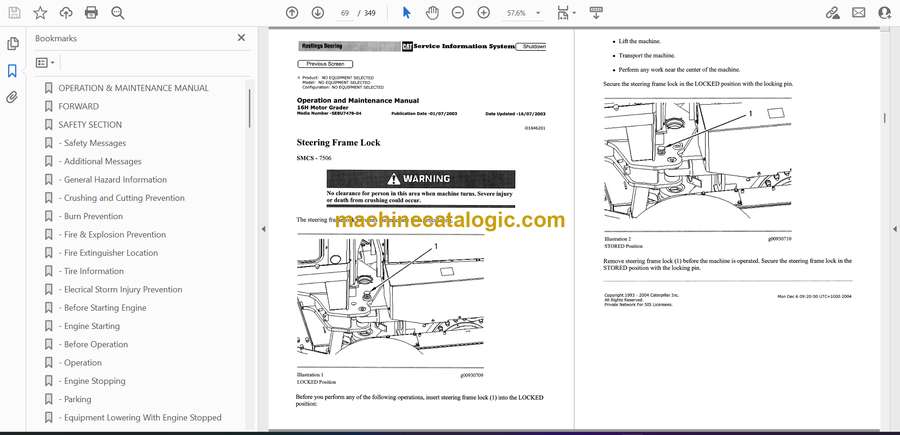Image resolution: width=900 pixels, height=435 pixels.
Task: Go to Additional Messages bookmark
Action: (x=100, y=161)
